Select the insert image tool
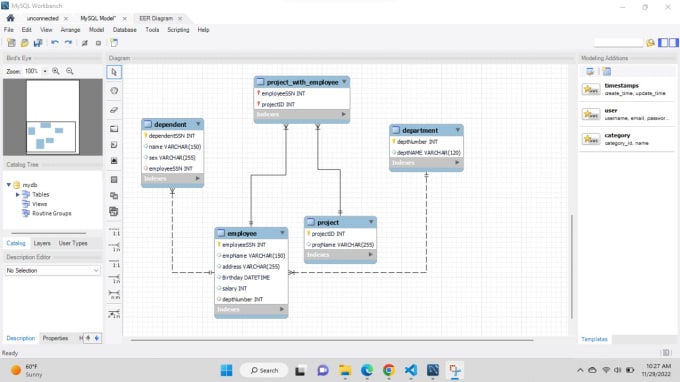 point(114,161)
